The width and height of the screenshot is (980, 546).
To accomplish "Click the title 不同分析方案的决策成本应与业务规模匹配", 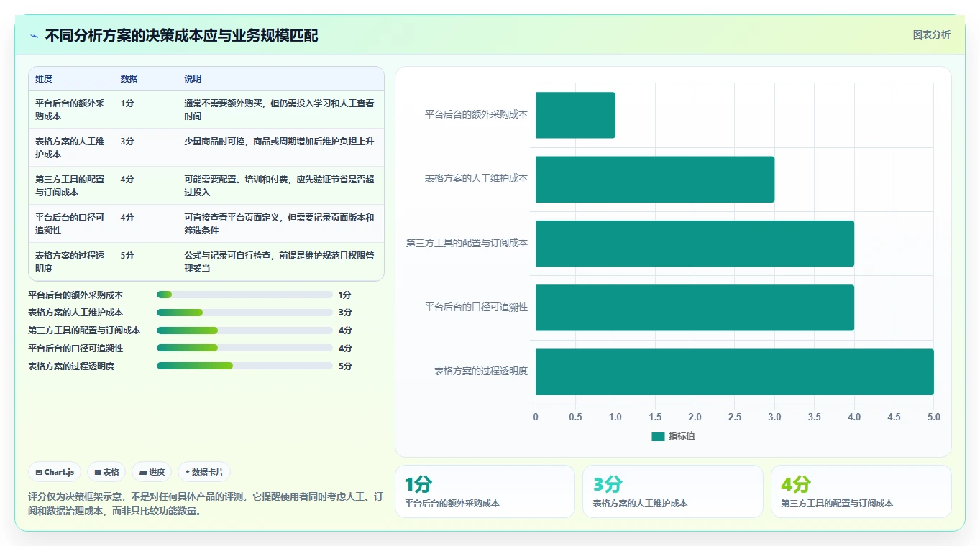I will pyautogui.click(x=181, y=36).
